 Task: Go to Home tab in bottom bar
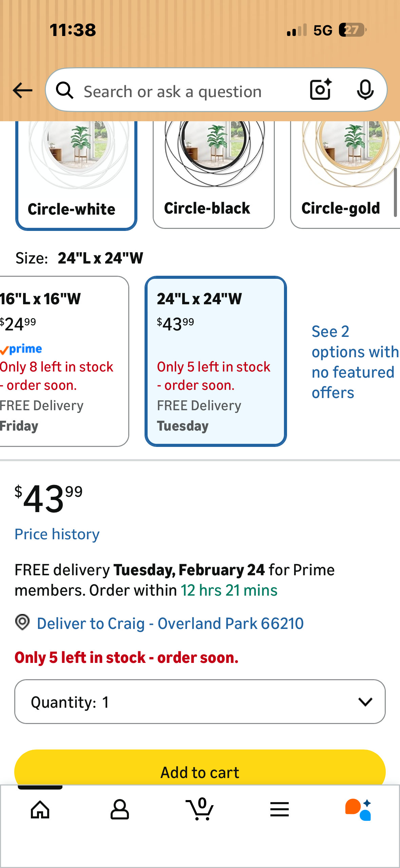coord(40,810)
